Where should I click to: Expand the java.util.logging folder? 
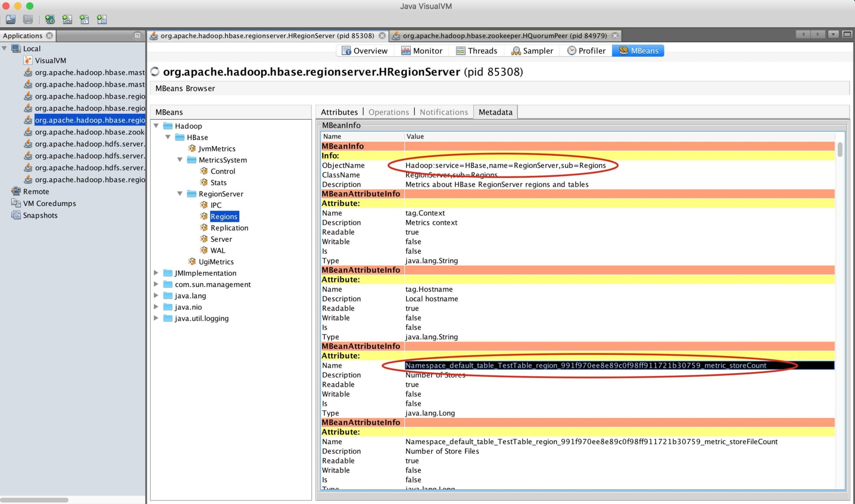coord(156,318)
